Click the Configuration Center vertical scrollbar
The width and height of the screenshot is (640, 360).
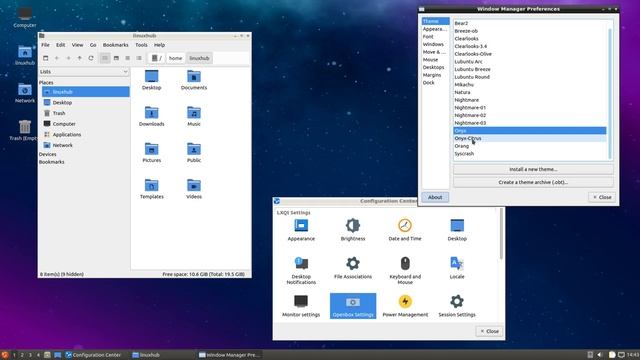coord(501,234)
